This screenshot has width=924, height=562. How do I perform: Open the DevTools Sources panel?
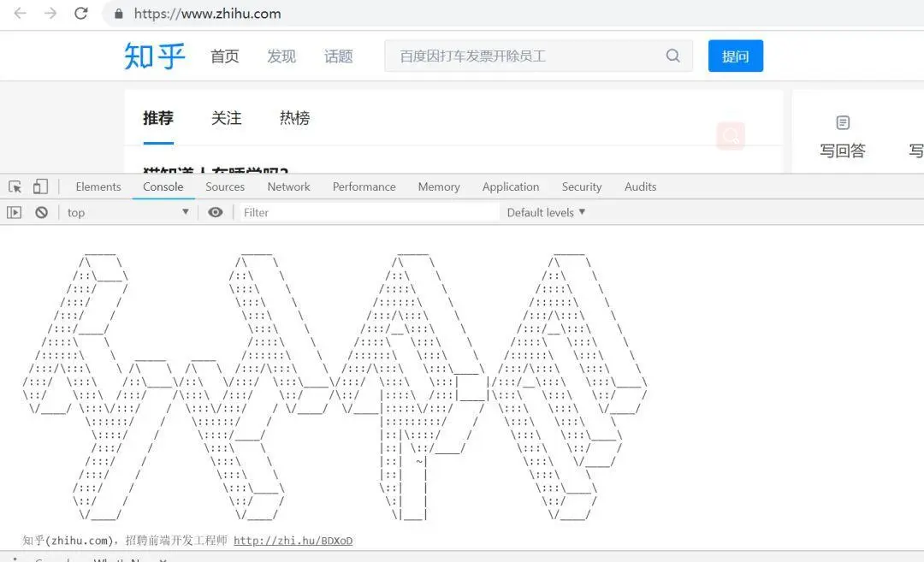pos(225,186)
